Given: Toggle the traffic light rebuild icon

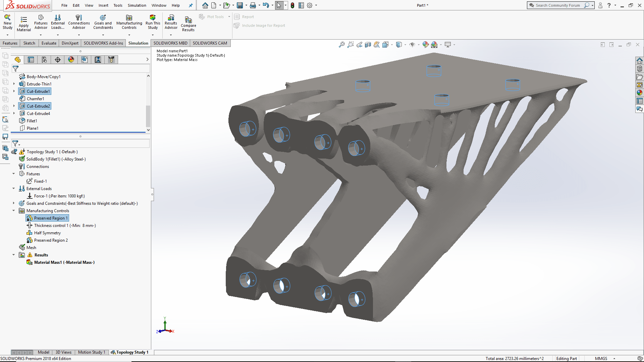Looking at the screenshot, I should click(x=292, y=5).
